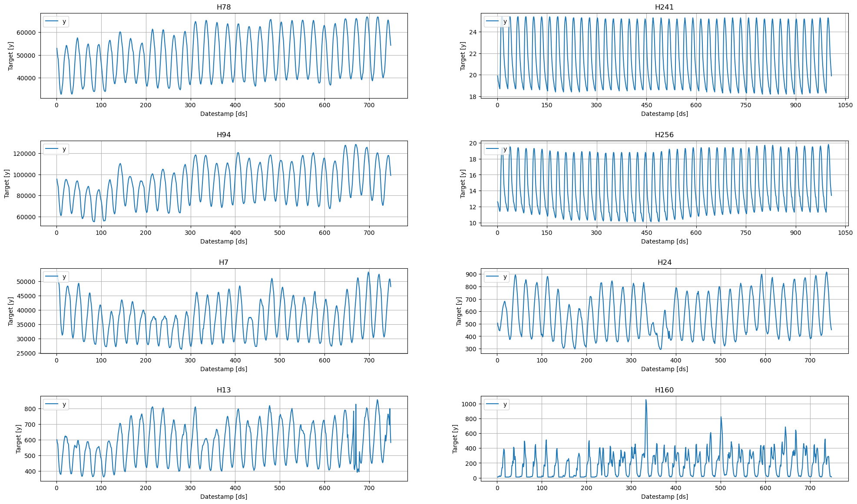Click 'Target [y]' axis label of H7
This screenshot has height=504, width=857.
[x=11, y=311]
